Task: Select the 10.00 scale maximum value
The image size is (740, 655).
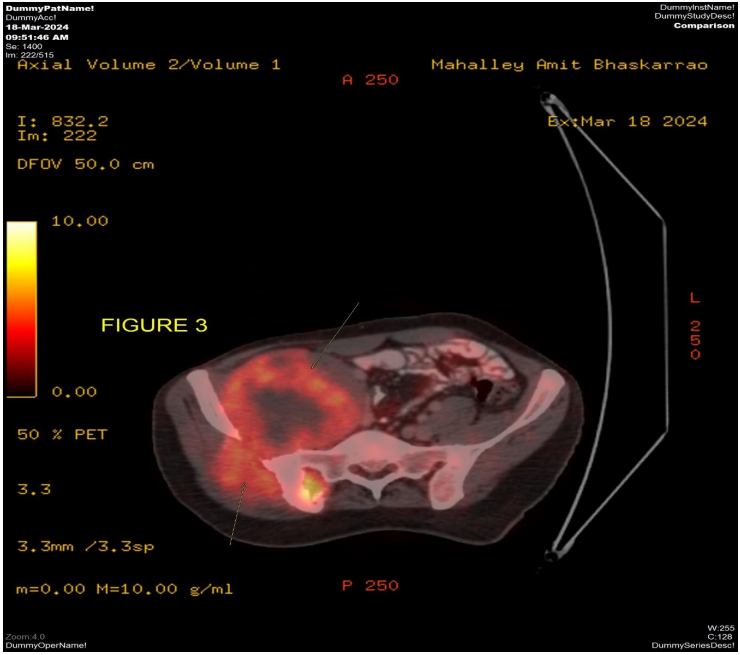Action: coord(79,221)
